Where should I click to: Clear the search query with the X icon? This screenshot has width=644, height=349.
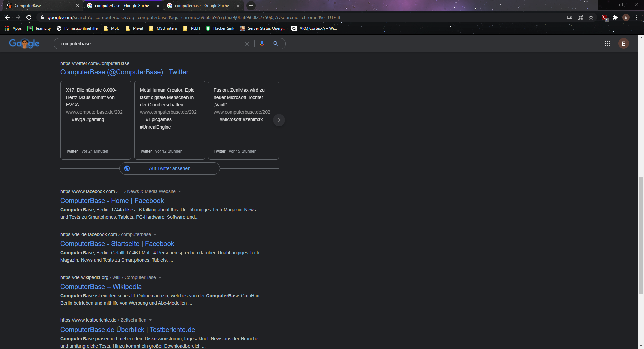pyautogui.click(x=247, y=44)
